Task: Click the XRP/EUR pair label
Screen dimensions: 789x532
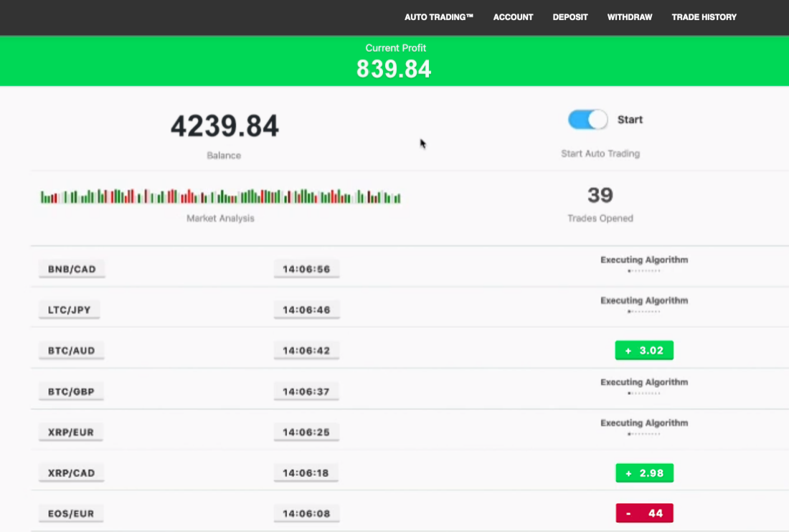Action: tap(71, 433)
